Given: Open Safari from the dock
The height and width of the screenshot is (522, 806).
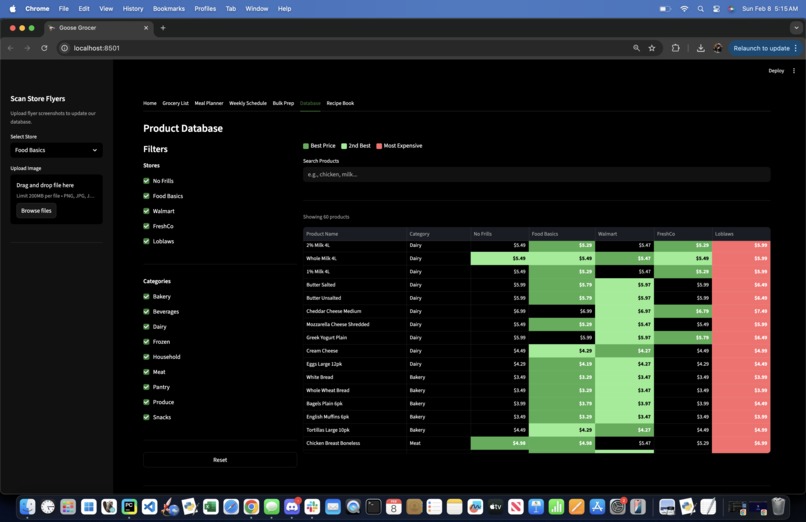Looking at the screenshot, I should tap(231, 507).
